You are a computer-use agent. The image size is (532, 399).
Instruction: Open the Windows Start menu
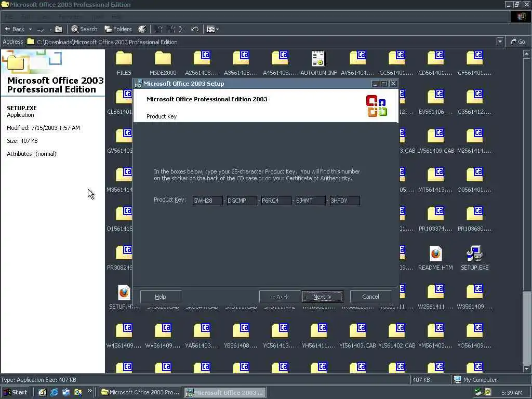(x=16, y=393)
